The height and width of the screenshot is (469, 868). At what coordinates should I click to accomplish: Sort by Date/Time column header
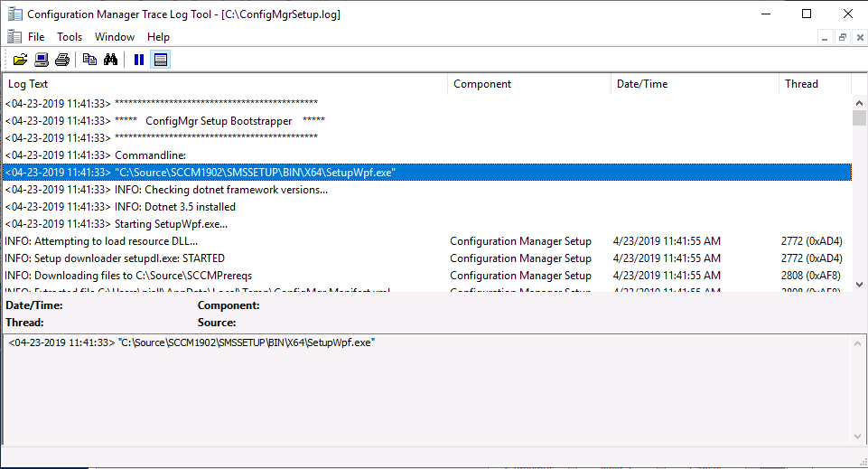pos(695,84)
